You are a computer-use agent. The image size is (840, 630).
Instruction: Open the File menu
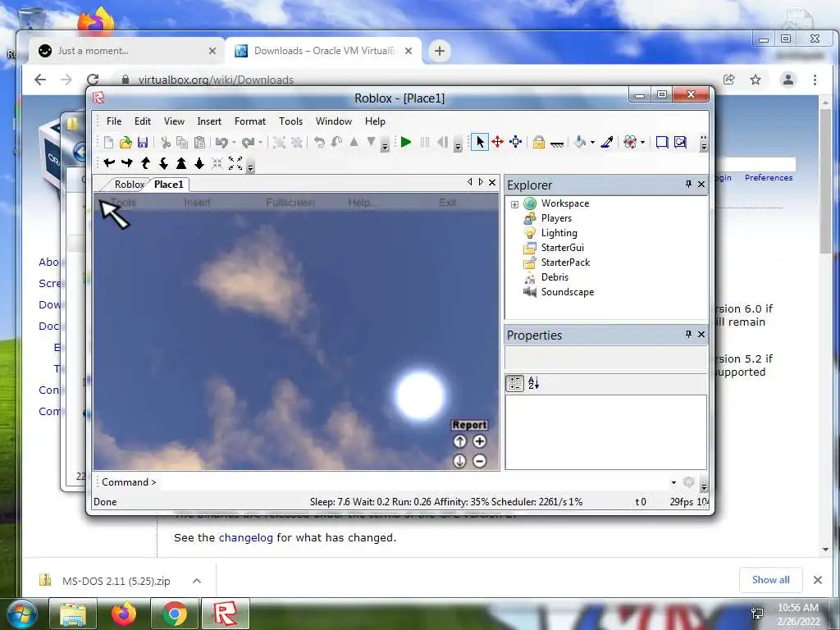pos(114,121)
